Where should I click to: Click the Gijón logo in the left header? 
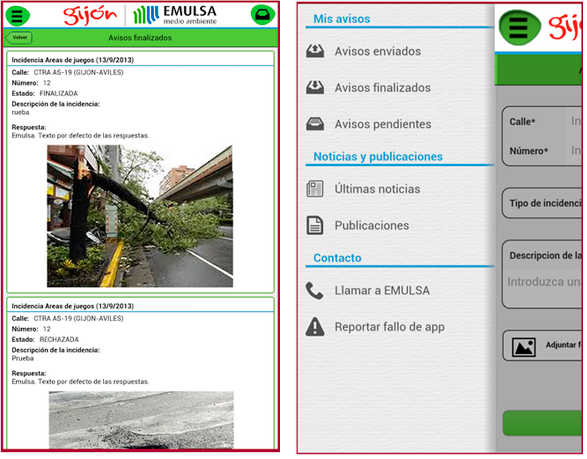point(90,16)
